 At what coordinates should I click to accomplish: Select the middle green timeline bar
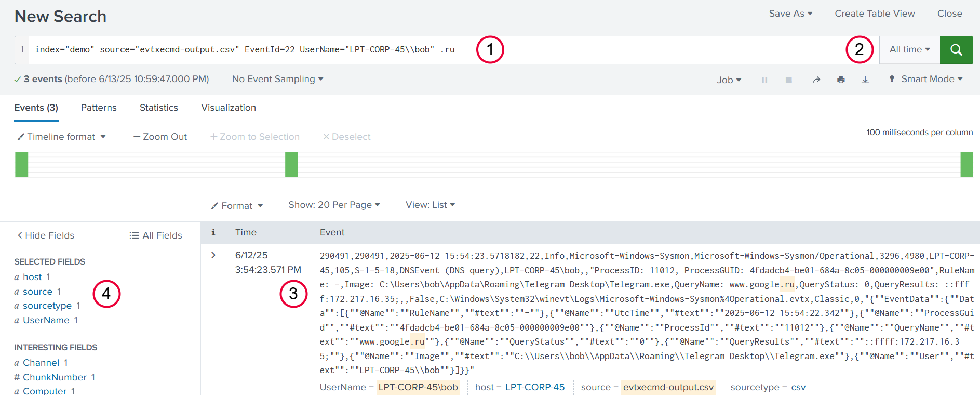pos(291,165)
